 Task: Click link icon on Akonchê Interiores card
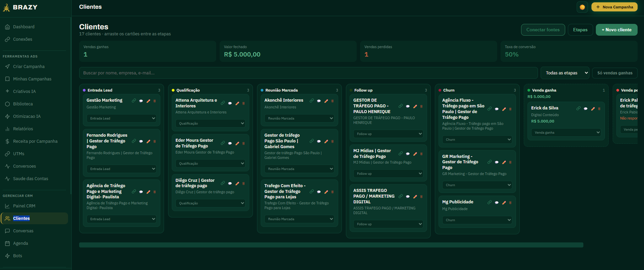[312, 101]
